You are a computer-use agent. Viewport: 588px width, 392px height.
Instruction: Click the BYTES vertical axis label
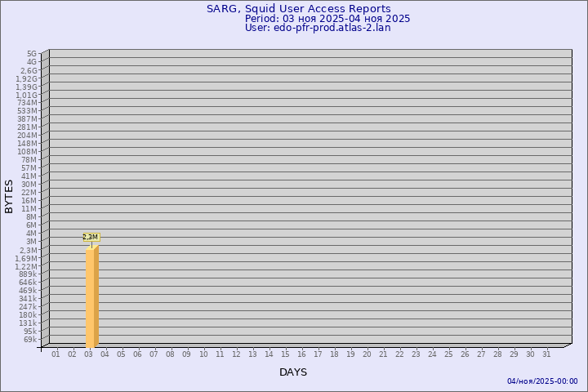pos(9,196)
